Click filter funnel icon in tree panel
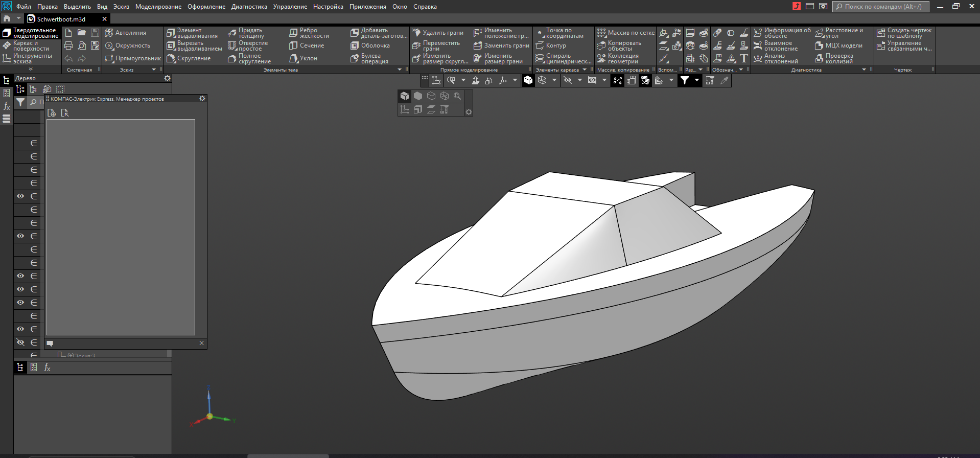The height and width of the screenshot is (458, 980). tap(20, 102)
